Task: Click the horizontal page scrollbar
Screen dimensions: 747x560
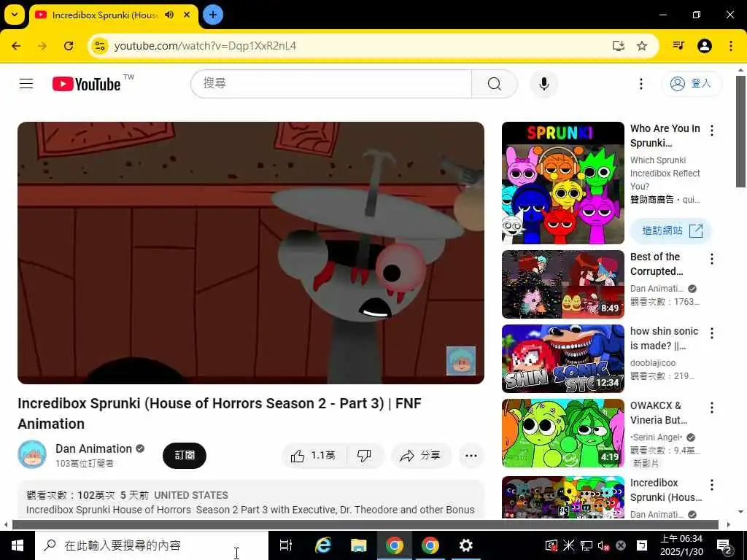Action: pos(365,525)
